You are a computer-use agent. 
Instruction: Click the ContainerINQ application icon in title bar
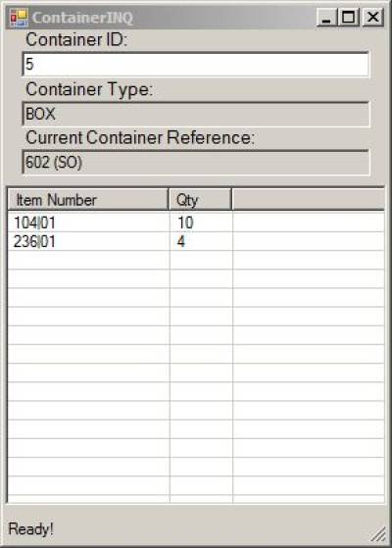[x=19, y=17]
